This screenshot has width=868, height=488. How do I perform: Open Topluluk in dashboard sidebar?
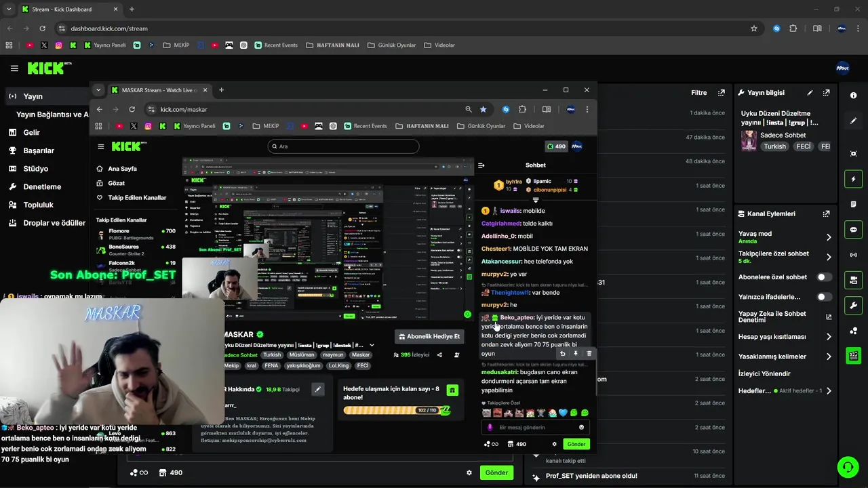pos(38,205)
